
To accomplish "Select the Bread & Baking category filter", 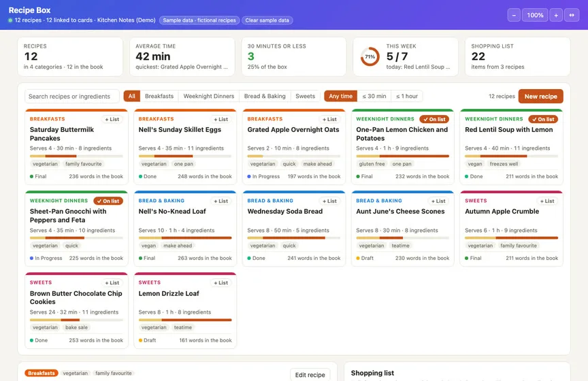I will click(265, 96).
